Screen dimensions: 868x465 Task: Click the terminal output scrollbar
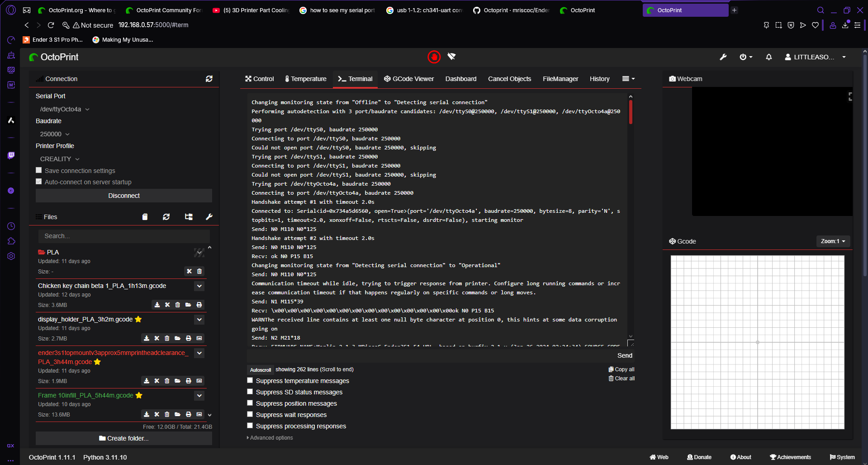click(x=631, y=217)
